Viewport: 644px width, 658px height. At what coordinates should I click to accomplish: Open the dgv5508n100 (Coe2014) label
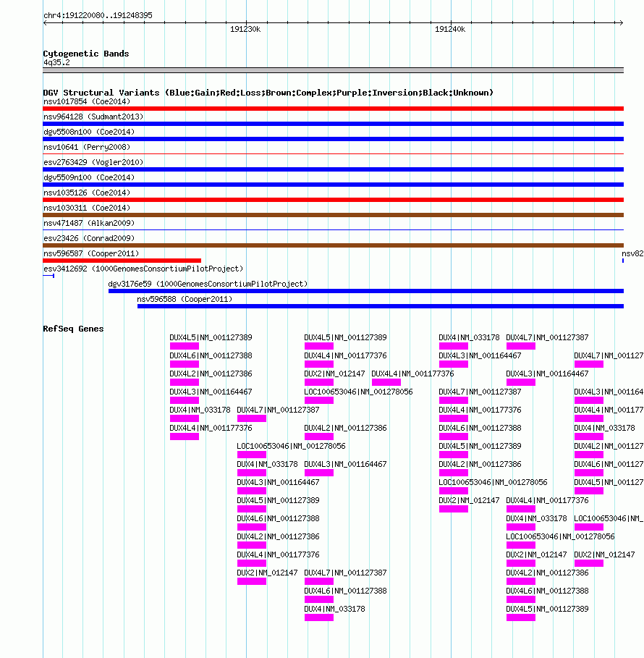click(x=89, y=132)
